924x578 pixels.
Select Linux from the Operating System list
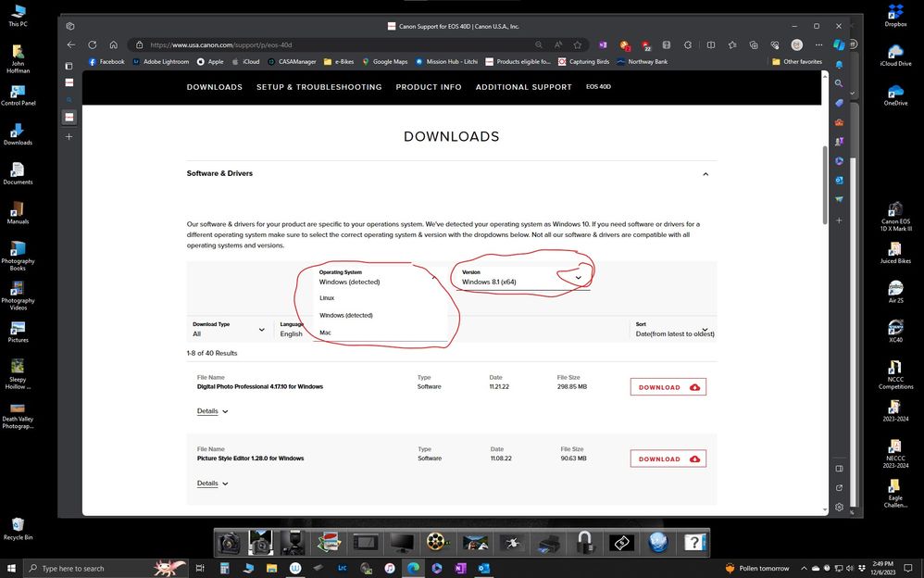click(327, 298)
